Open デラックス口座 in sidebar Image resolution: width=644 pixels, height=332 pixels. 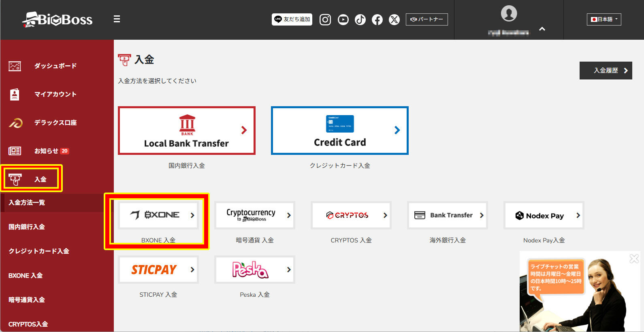coord(55,123)
